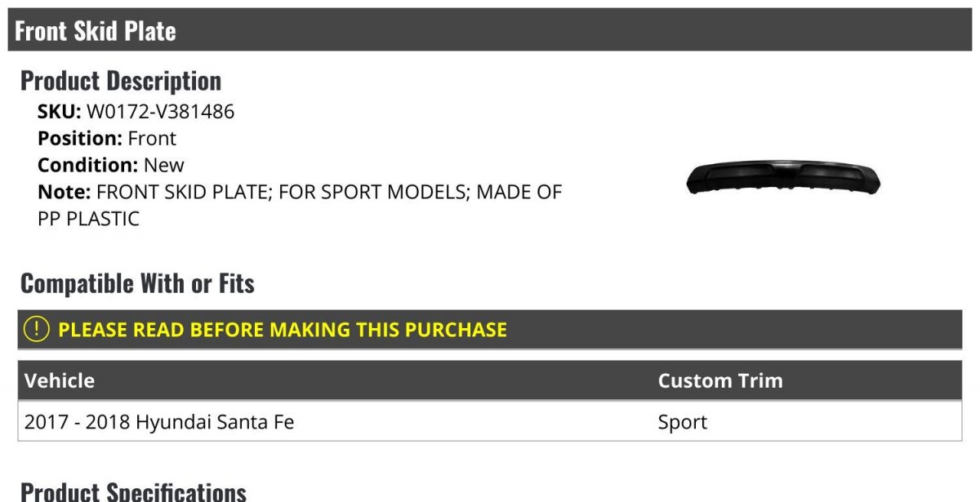This screenshot has height=502, width=980.
Task: Click the Position: Front text
Action: click(x=107, y=139)
